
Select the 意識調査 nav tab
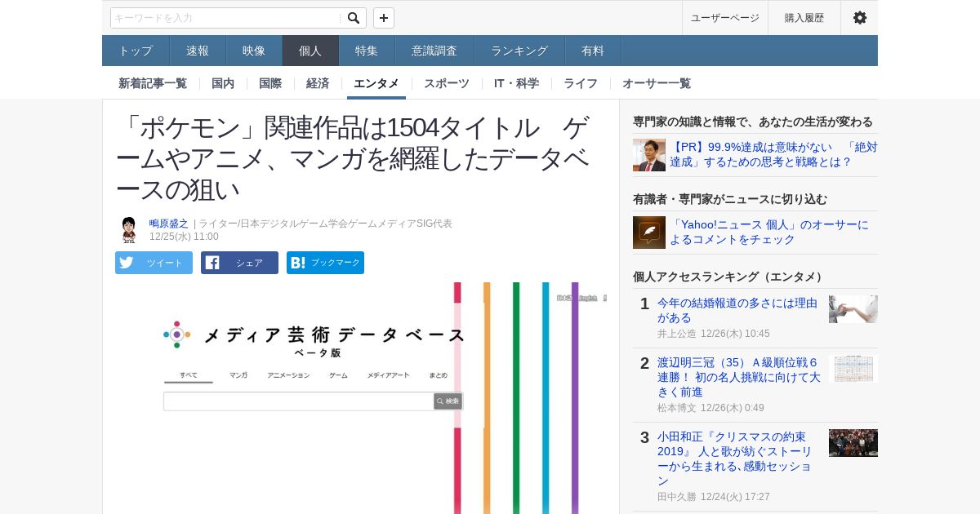click(434, 51)
